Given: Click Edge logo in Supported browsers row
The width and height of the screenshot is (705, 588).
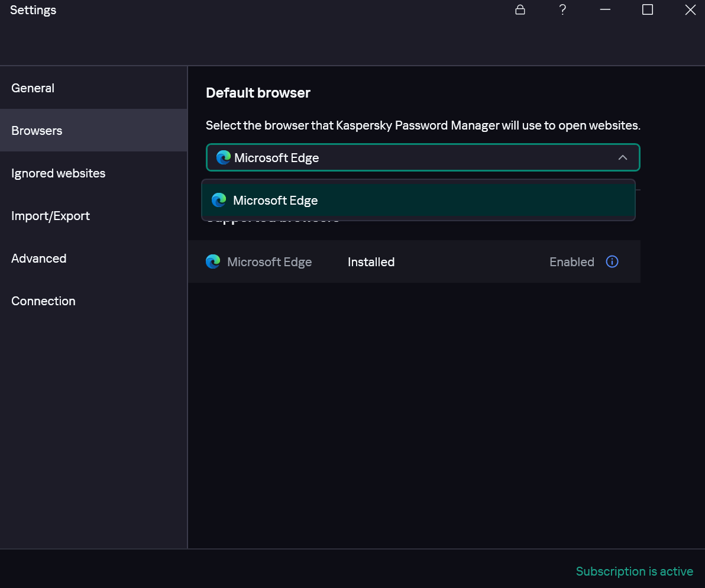Looking at the screenshot, I should [213, 261].
